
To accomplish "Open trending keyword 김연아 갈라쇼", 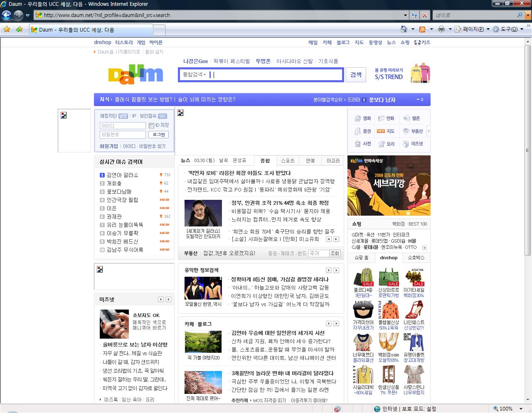I will [x=122, y=175].
